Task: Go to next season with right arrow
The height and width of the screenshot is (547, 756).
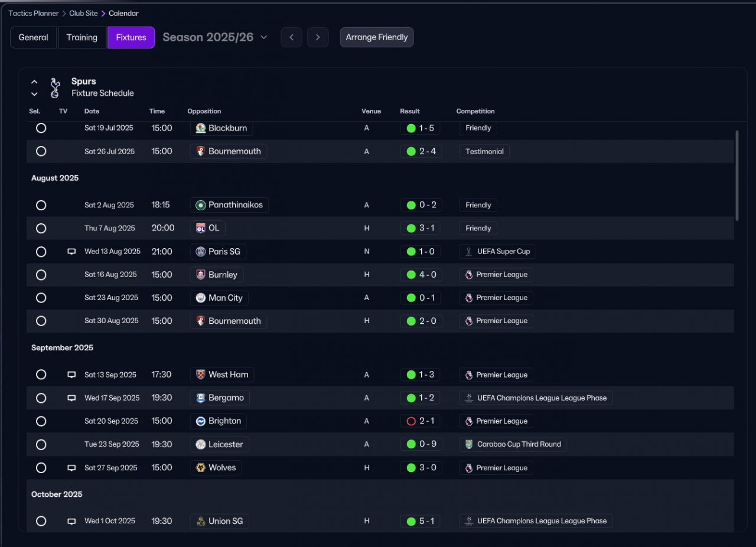Action: tap(318, 37)
